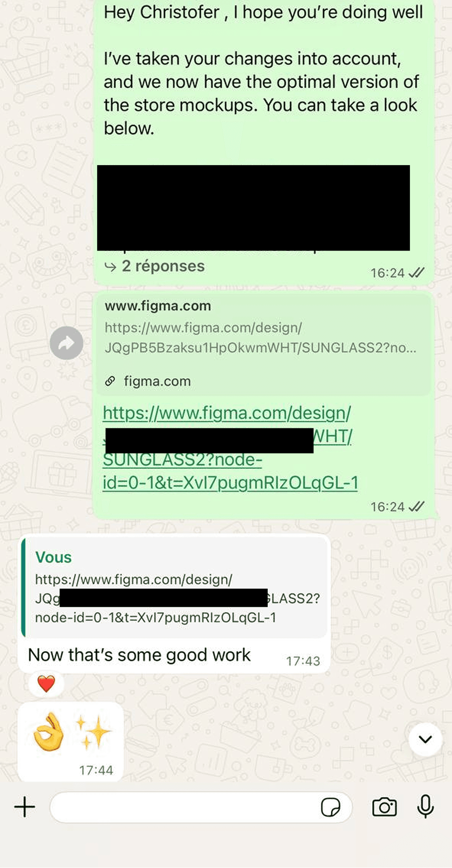Focus the message text input field
The height and width of the screenshot is (868, 452).
point(184,807)
